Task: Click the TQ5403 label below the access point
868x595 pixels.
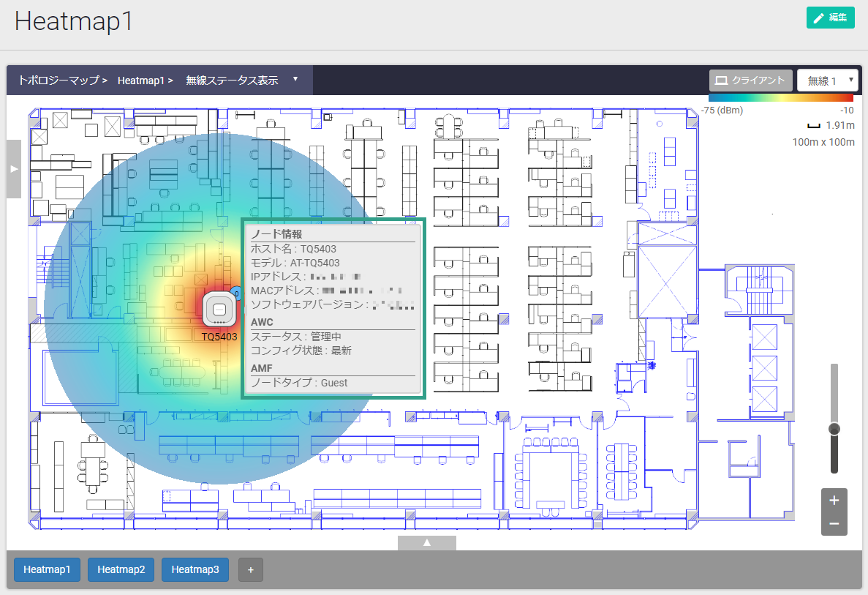Action: (219, 337)
